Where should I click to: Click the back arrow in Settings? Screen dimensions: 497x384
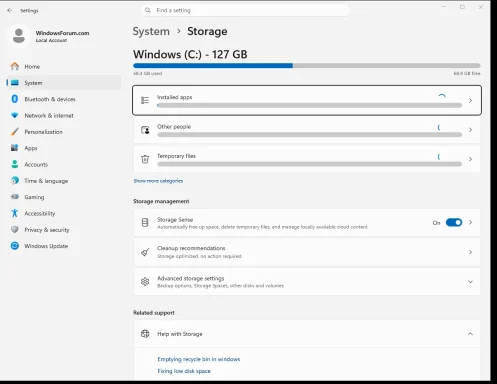9,10
